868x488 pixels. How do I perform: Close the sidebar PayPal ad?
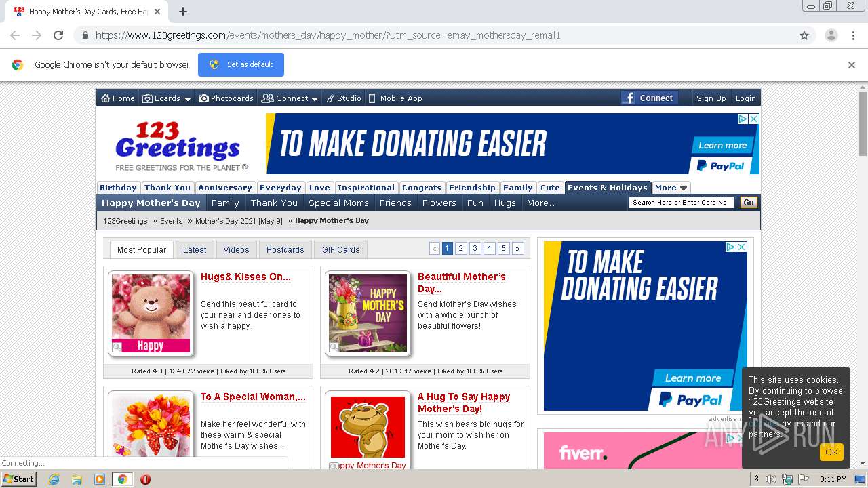[x=742, y=247]
